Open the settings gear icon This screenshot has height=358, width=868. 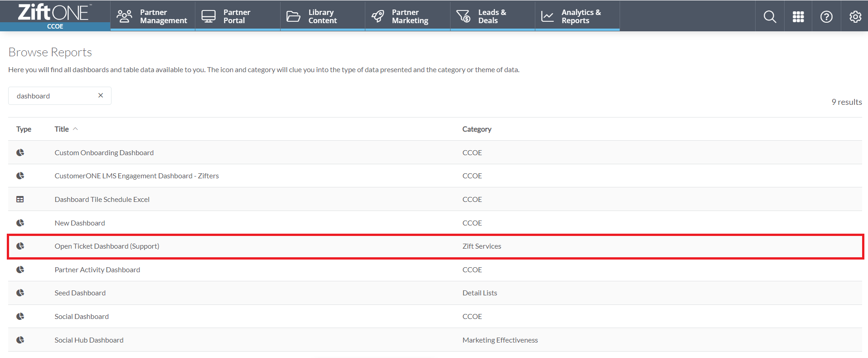(855, 17)
